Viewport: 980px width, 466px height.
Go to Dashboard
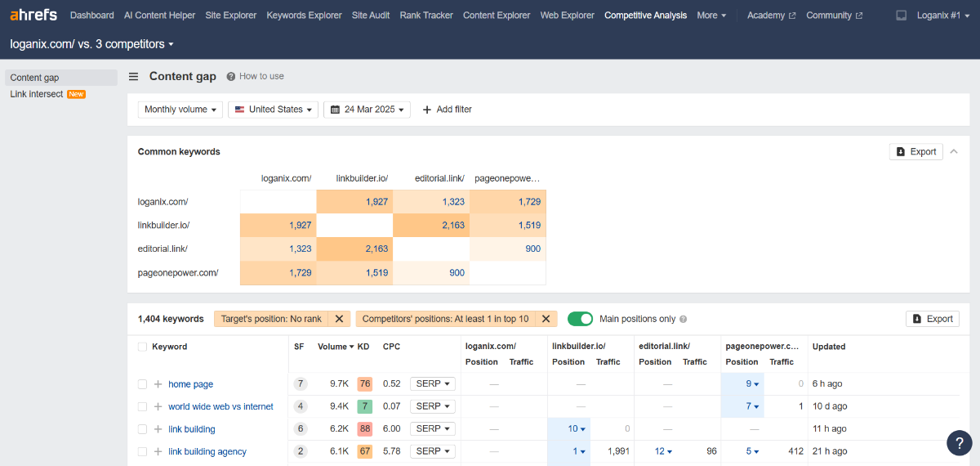coord(92,16)
